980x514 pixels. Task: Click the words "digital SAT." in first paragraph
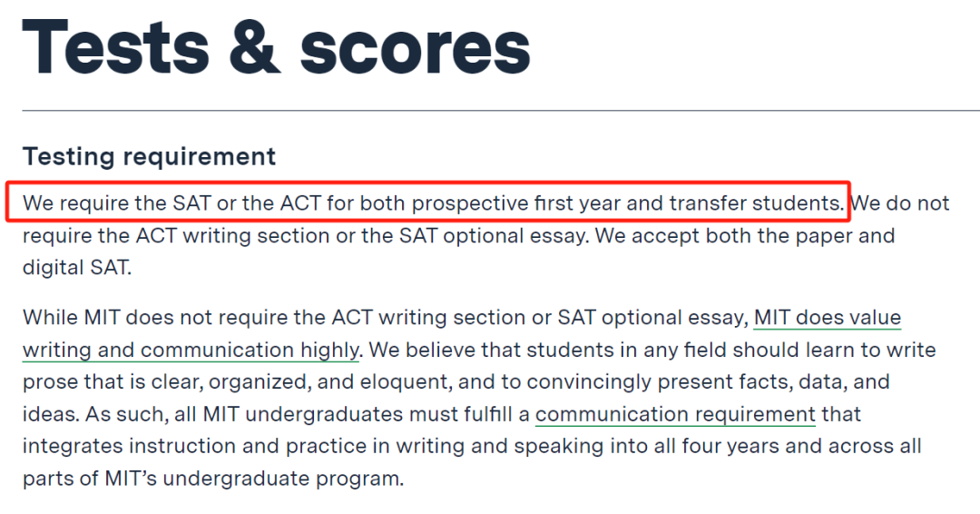point(77,268)
